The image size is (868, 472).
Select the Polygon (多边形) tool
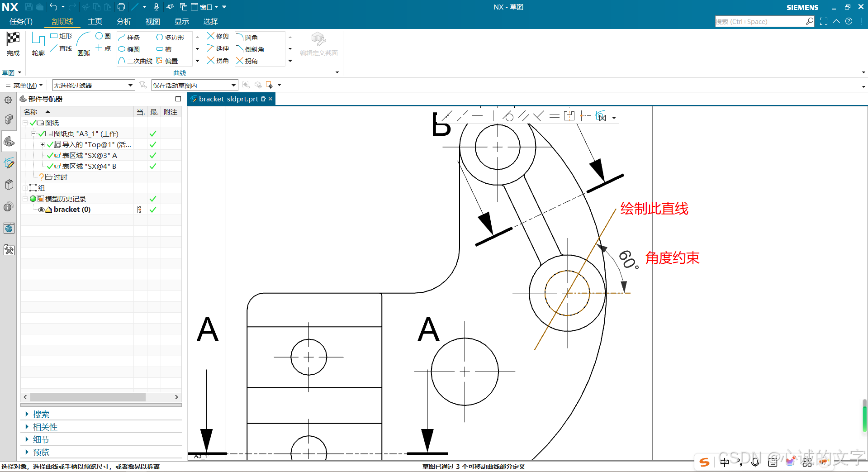pos(170,37)
